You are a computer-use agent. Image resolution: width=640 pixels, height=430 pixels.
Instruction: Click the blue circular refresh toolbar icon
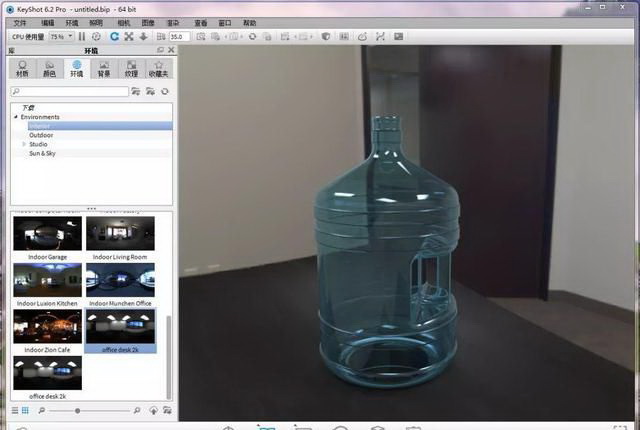pos(115,37)
